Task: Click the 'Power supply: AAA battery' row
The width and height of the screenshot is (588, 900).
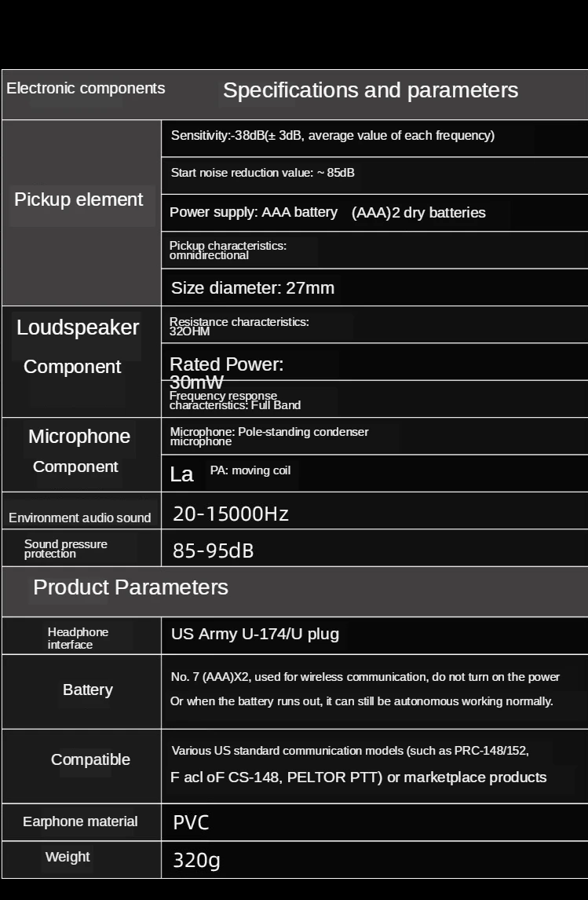Action: 327,212
